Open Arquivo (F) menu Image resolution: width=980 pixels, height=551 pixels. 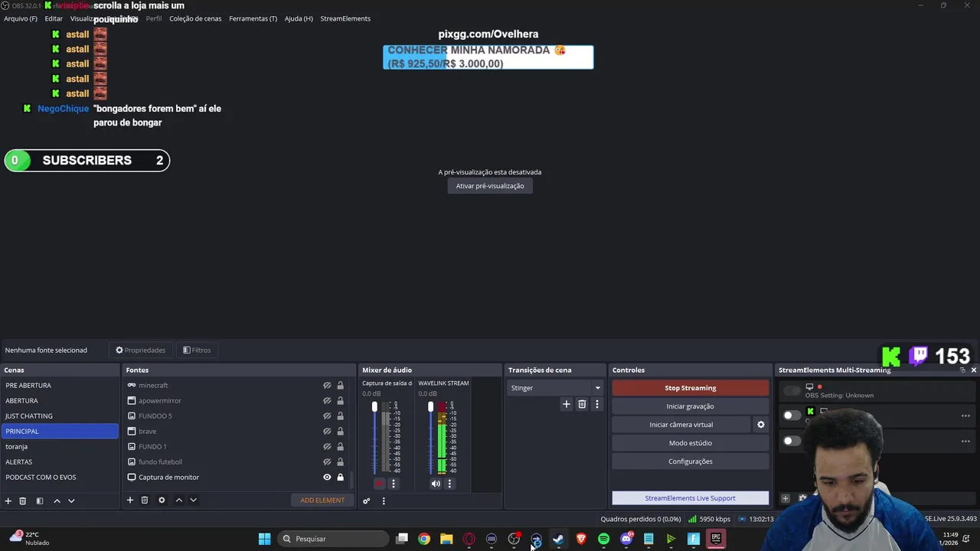click(21, 18)
